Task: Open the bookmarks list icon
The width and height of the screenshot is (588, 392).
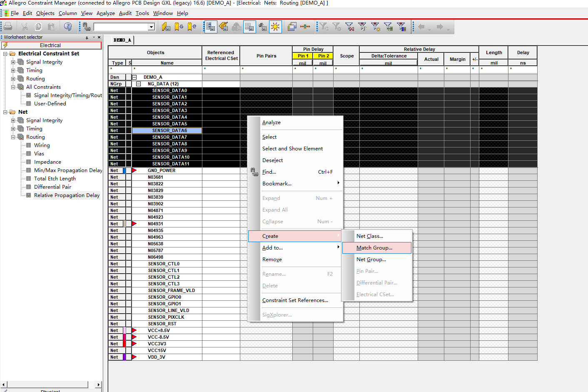Action: click(166, 27)
